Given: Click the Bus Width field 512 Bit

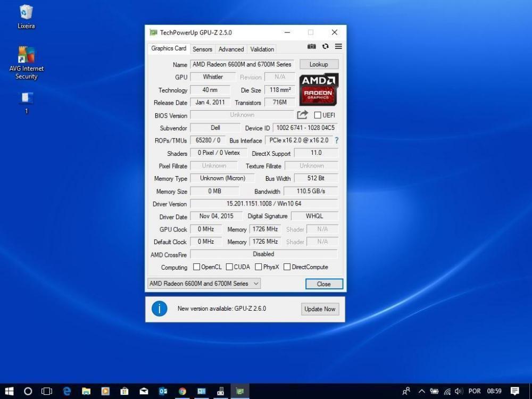Looking at the screenshot, I should click(x=316, y=178).
